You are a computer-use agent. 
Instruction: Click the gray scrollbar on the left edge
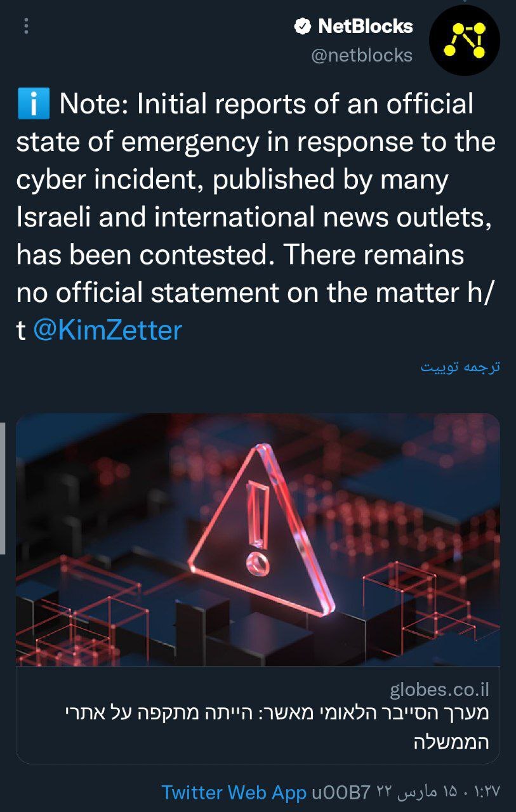[3, 488]
